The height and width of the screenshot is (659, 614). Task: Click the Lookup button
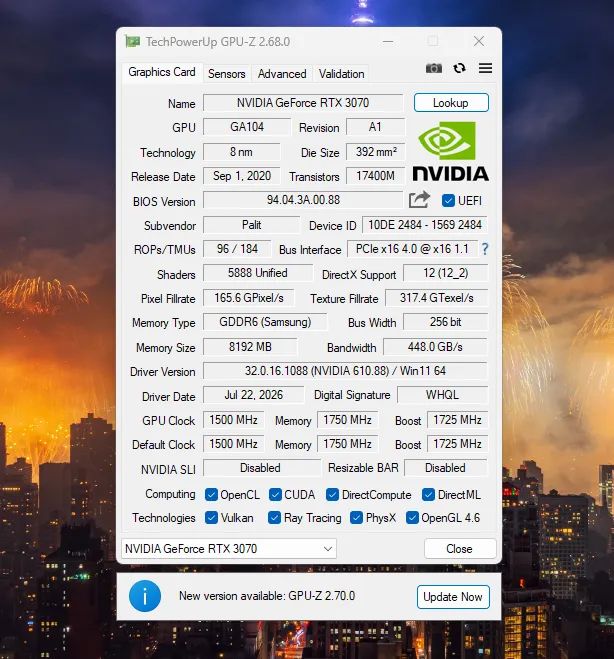click(x=451, y=103)
